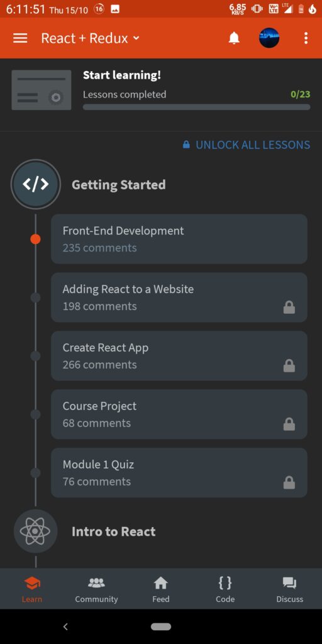Screen dimensions: 322x644
Task: Open the Front-End Development lesson
Action: tap(179, 239)
